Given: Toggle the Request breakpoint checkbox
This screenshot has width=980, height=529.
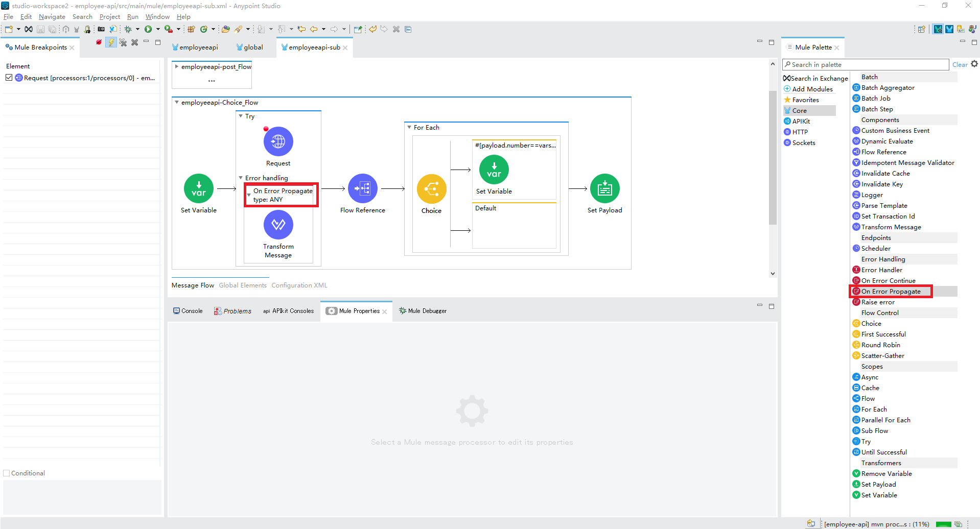Looking at the screenshot, I should point(9,78).
